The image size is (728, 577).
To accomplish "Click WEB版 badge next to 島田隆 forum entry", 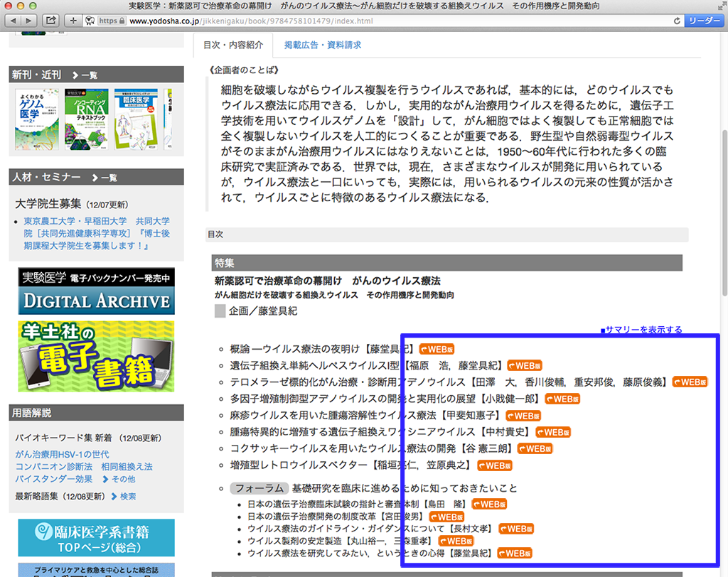I will point(490,504).
